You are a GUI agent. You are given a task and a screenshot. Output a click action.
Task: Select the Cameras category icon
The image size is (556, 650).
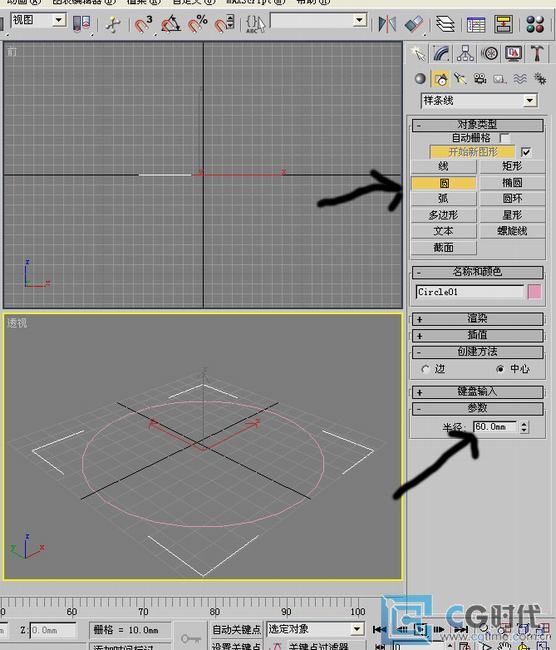point(480,78)
